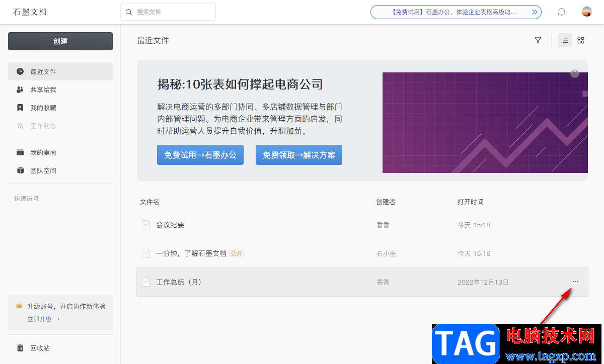The width and height of the screenshot is (604, 364).
Task: Click the document icon of 一分钟，了解石墨文档
Action: pos(146,253)
